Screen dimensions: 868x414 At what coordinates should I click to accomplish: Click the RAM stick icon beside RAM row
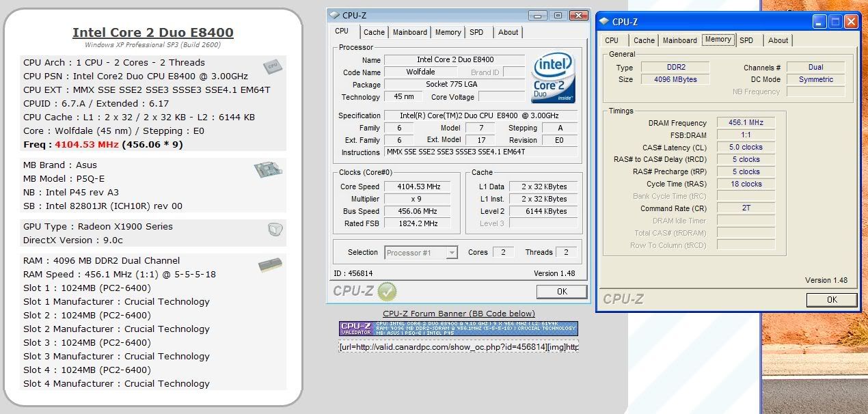pyautogui.click(x=271, y=265)
